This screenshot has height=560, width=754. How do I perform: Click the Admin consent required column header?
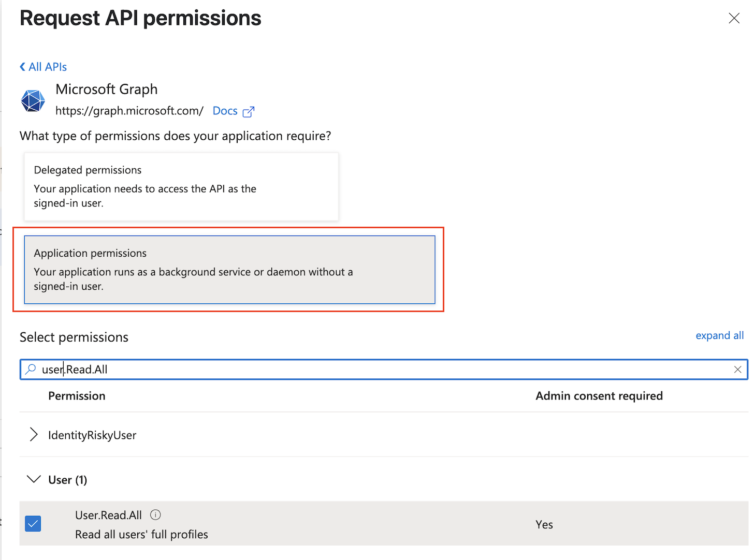click(x=599, y=396)
